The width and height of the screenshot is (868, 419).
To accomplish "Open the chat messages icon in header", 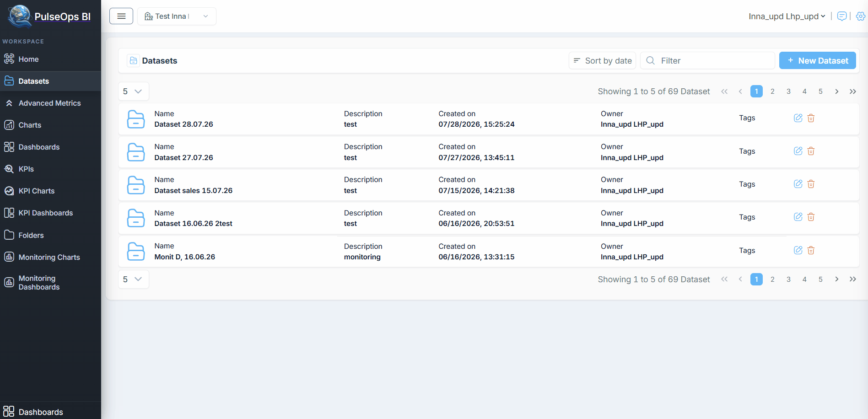I will [841, 16].
